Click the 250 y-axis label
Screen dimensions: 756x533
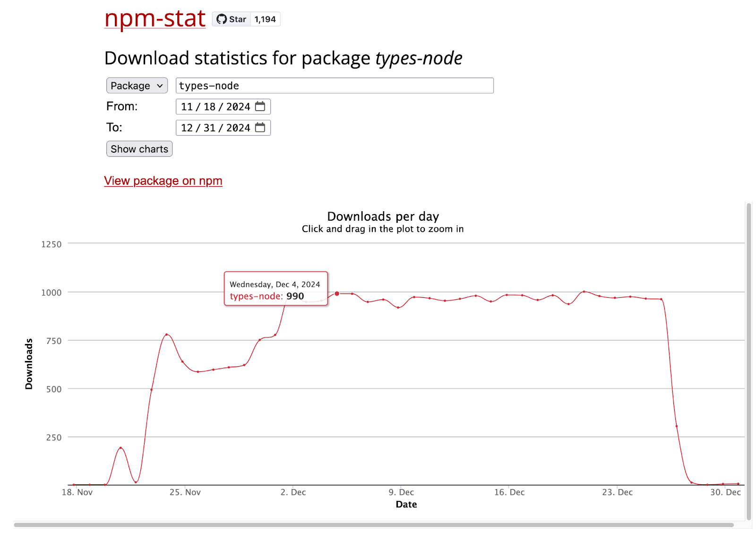tap(54, 438)
